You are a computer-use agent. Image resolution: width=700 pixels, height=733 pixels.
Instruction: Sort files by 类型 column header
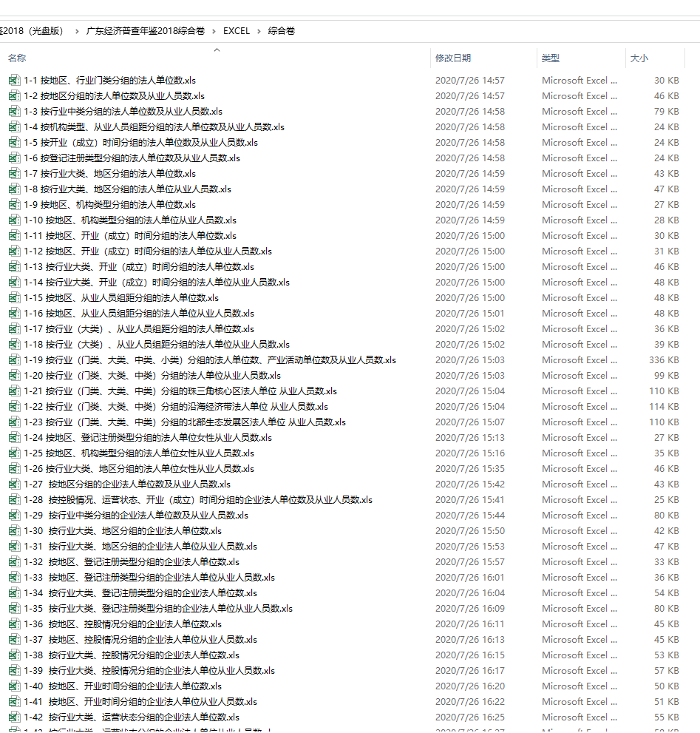pos(551,58)
